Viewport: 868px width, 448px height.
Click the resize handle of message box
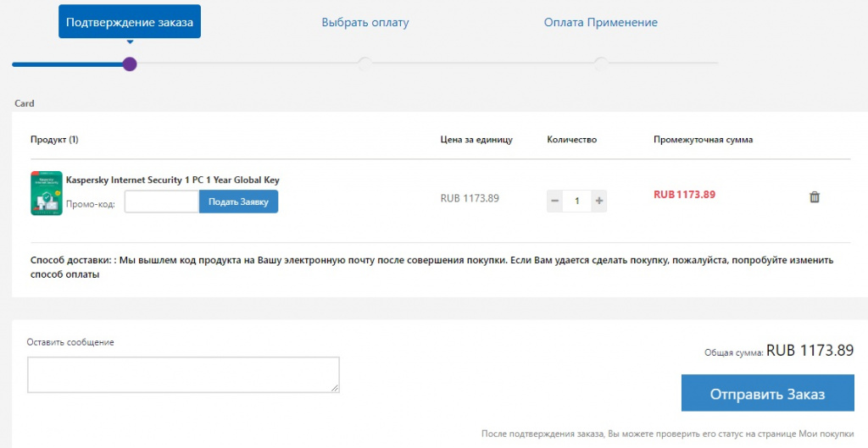tap(335, 388)
